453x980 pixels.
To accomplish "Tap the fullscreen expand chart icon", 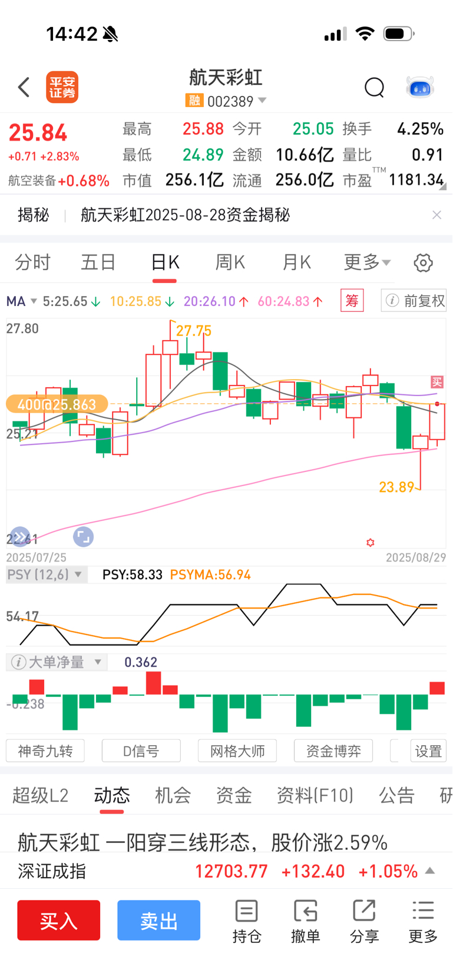I will pyautogui.click(x=83, y=537).
